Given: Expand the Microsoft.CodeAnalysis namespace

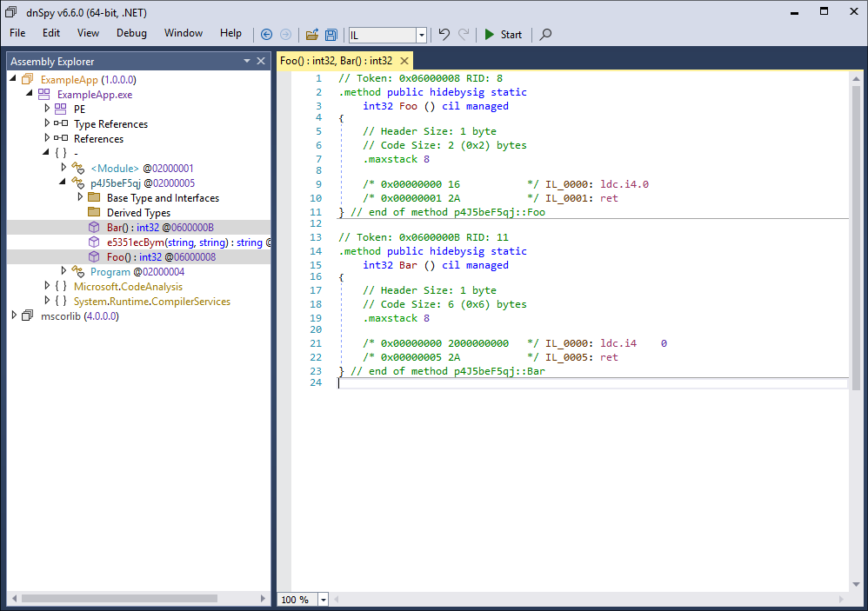Looking at the screenshot, I should coord(47,285).
